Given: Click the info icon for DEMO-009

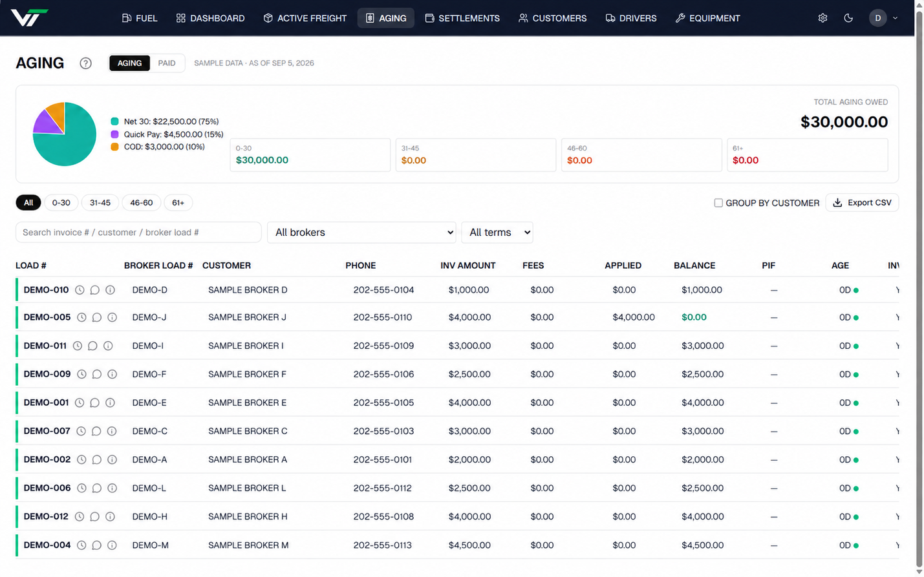Looking at the screenshot, I should pos(112,374).
